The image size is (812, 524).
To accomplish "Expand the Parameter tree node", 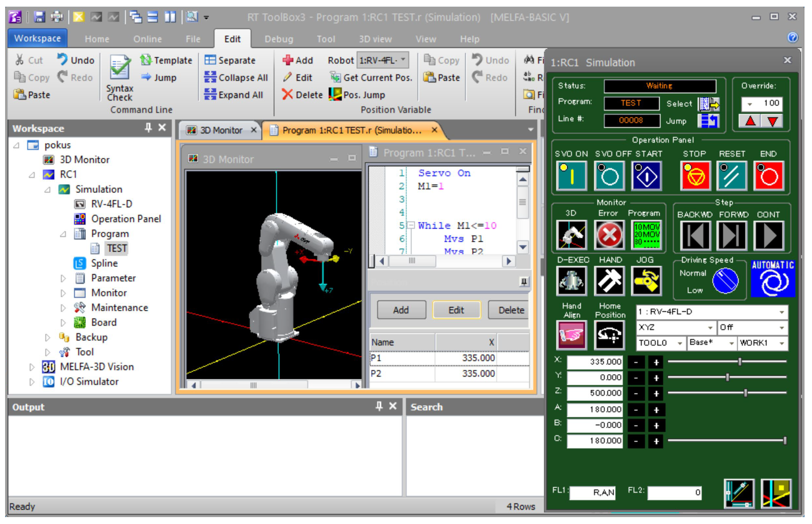I will tap(63, 278).
